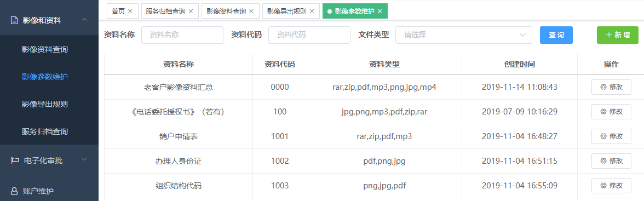
Task: Click the cell 销户申请表
Action: [x=179, y=136]
